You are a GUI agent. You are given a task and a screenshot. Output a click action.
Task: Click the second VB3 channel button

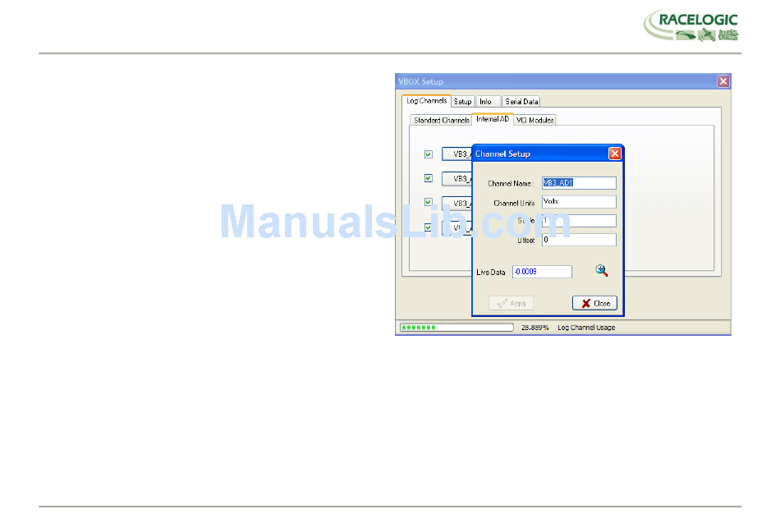pos(457,178)
